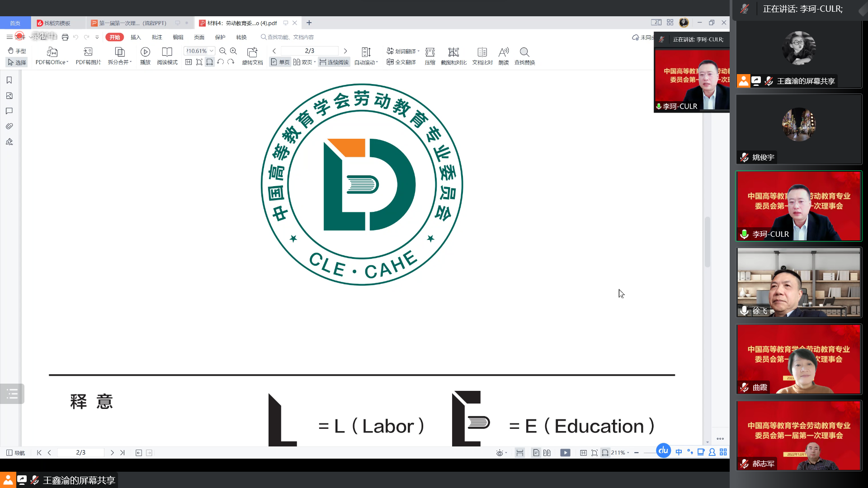
Task: Click 李珂-CULR video tile in meeting panel
Action: coord(799,206)
